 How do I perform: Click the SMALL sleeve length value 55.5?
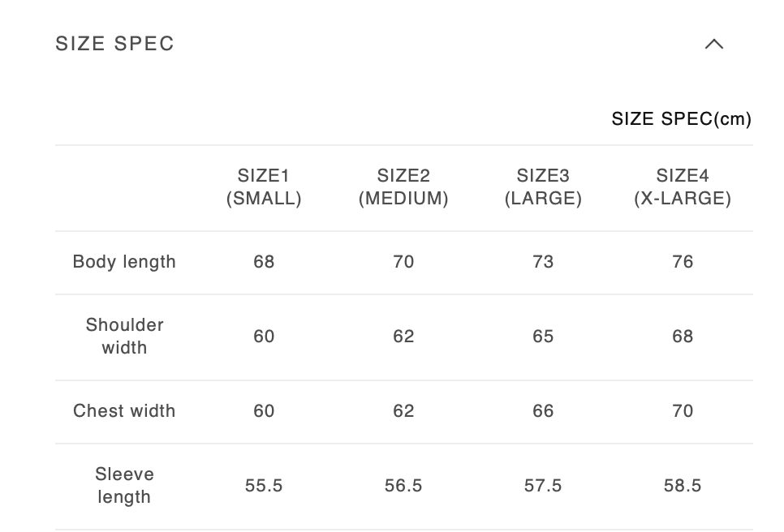(x=264, y=486)
